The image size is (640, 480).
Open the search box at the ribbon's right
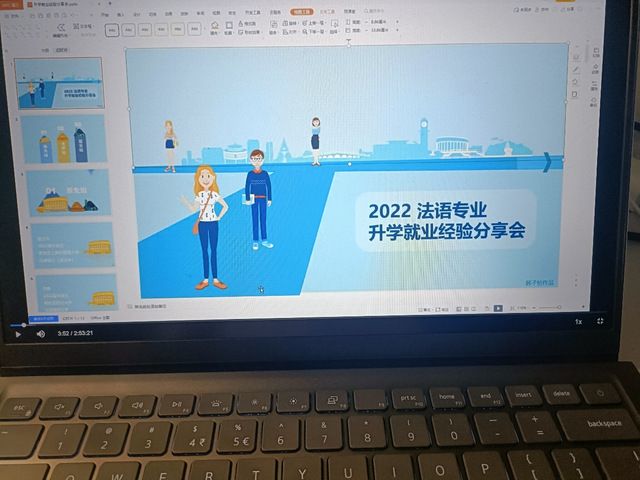[x=373, y=11]
